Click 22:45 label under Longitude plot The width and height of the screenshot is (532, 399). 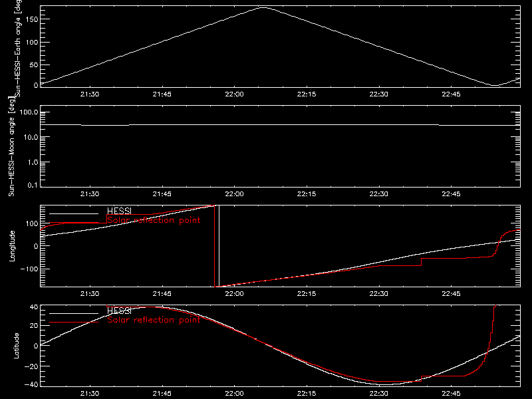[452, 294]
